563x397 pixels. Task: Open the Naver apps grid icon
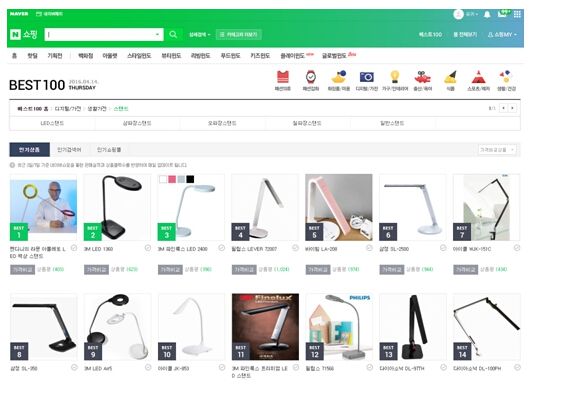pyautogui.click(x=517, y=14)
